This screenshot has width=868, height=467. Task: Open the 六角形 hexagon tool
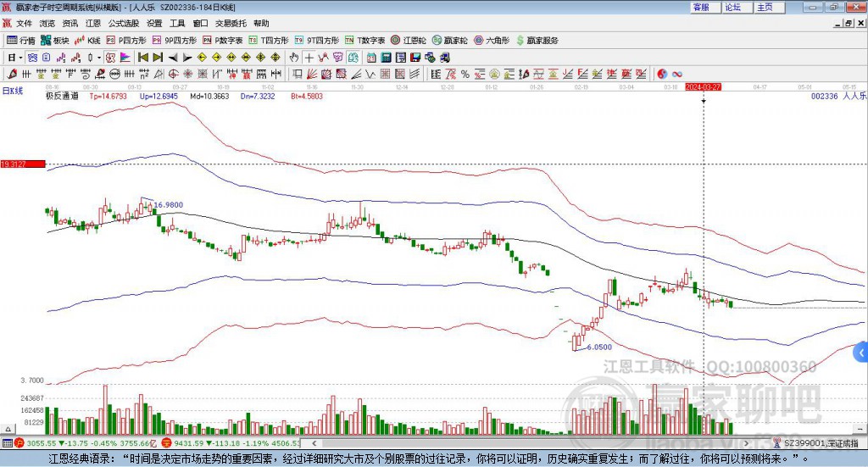click(x=492, y=41)
